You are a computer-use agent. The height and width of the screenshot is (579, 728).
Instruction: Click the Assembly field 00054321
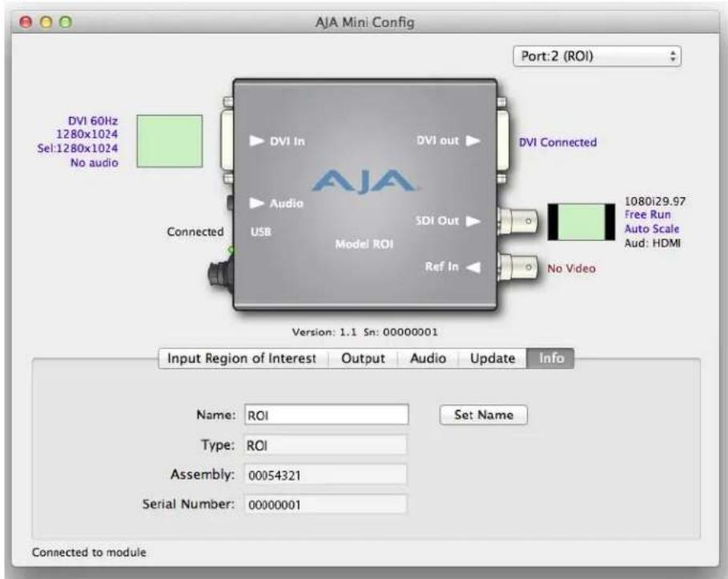click(x=325, y=475)
